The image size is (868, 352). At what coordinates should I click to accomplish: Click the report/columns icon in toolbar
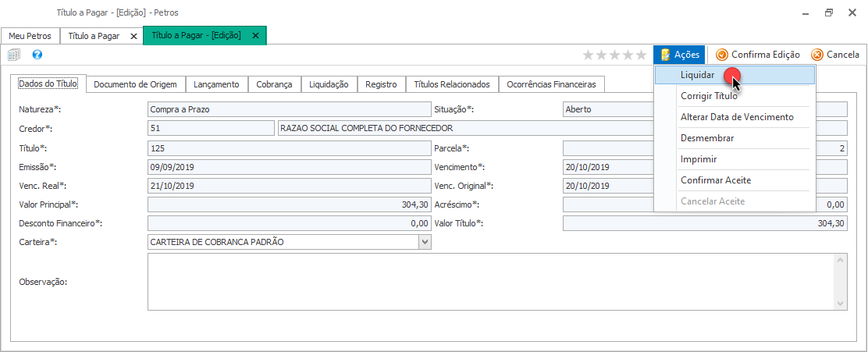[x=14, y=55]
